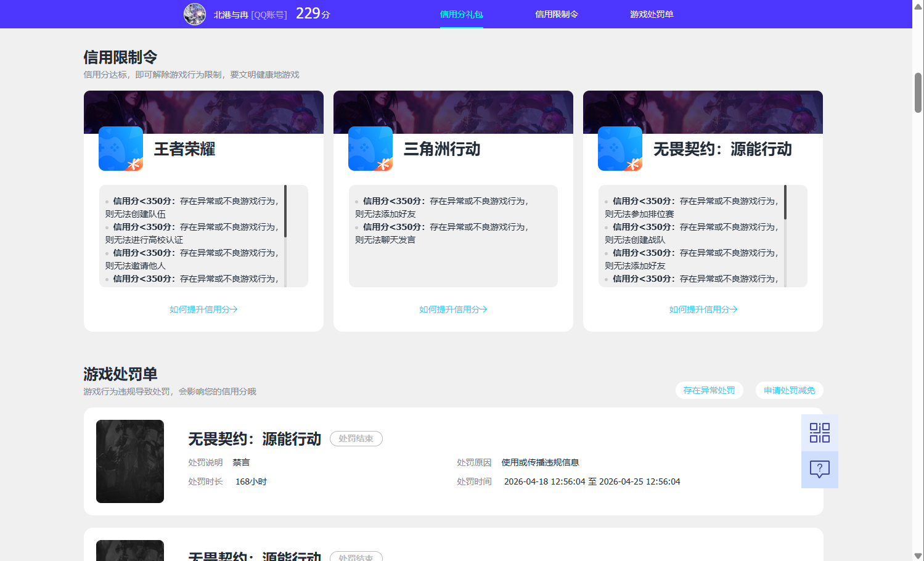Click the 229分 credit score
The width and height of the screenshot is (924, 561).
pyautogui.click(x=313, y=14)
